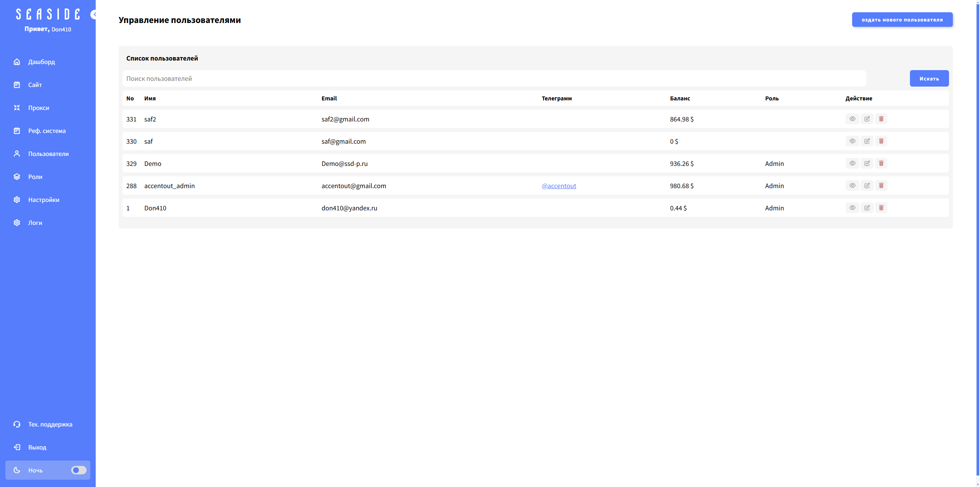Delete the Don410 user entry
980x487 pixels.
coord(881,208)
